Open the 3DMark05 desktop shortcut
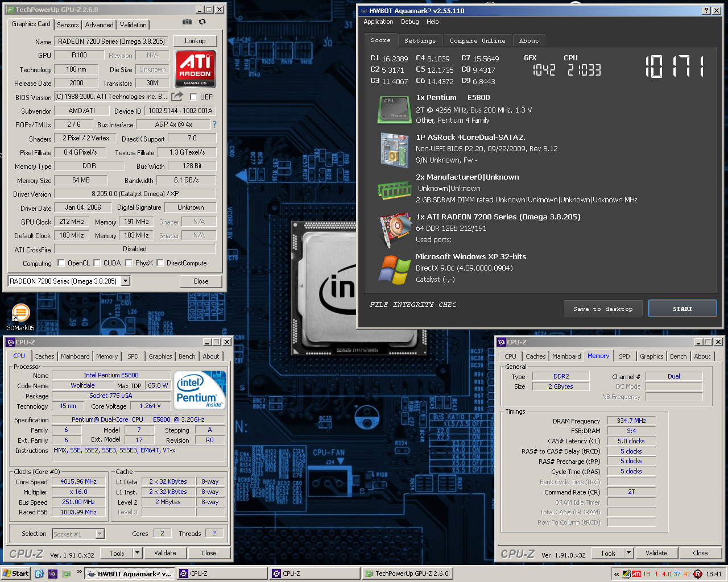The height and width of the screenshot is (582, 728). click(20, 317)
